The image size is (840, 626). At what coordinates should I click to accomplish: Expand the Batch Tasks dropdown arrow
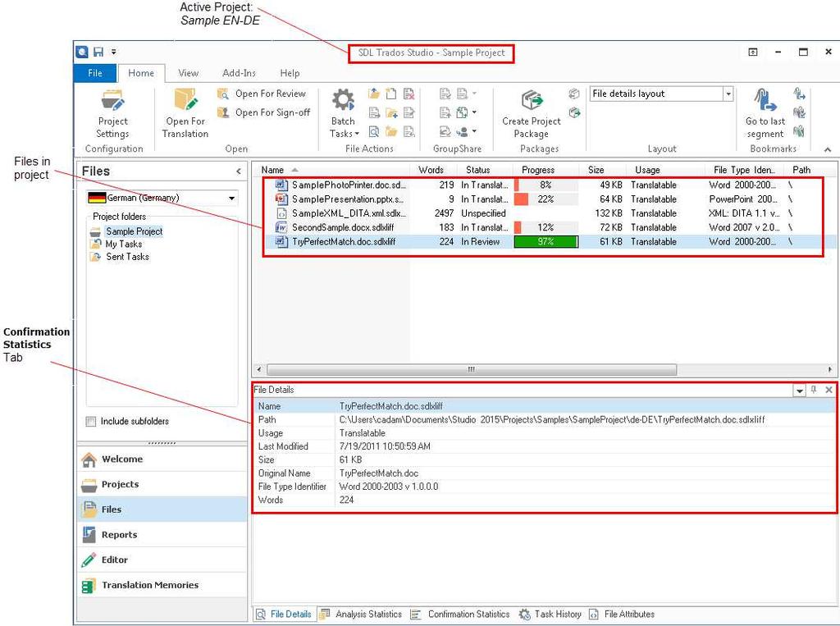[x=357, y=134]
